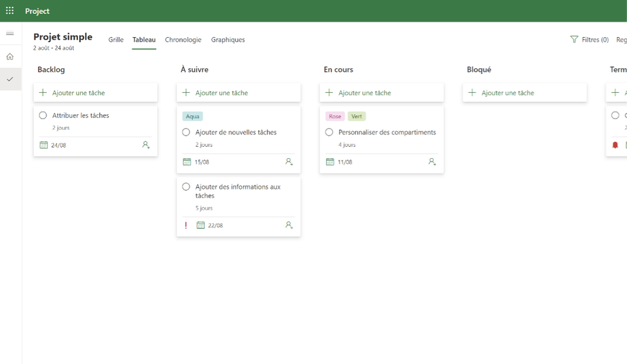Click the red priority exclamation on the 22/08 task
This screenshot has width=627, height=364.
186,225
